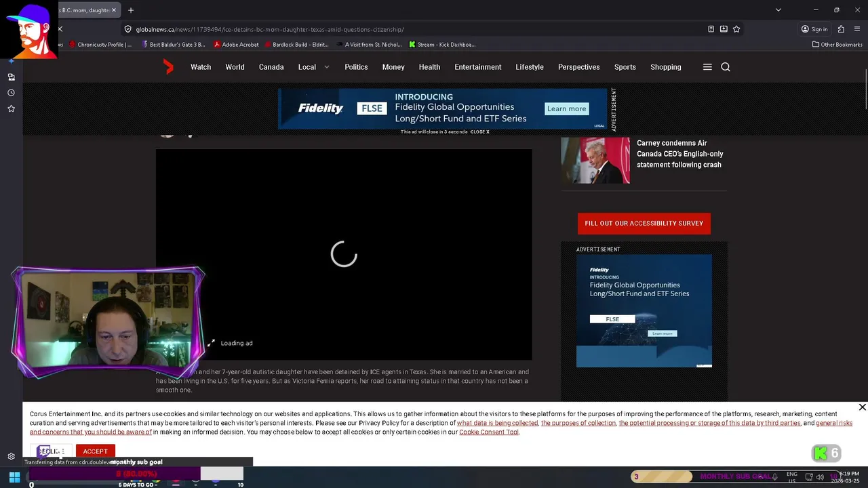This screenshot has height=488, width=868.
Task: Go to the Sports section
Action: click(x=625, y=67)
